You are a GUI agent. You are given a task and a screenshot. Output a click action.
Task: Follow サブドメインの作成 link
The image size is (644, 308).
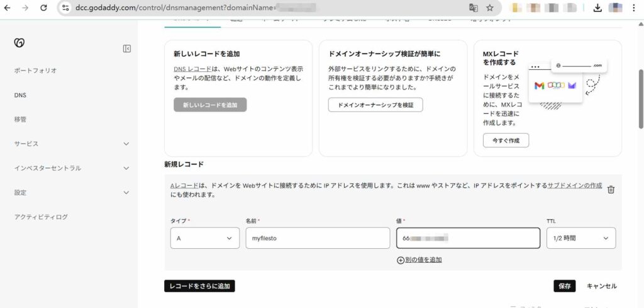[x=575, y=185]
